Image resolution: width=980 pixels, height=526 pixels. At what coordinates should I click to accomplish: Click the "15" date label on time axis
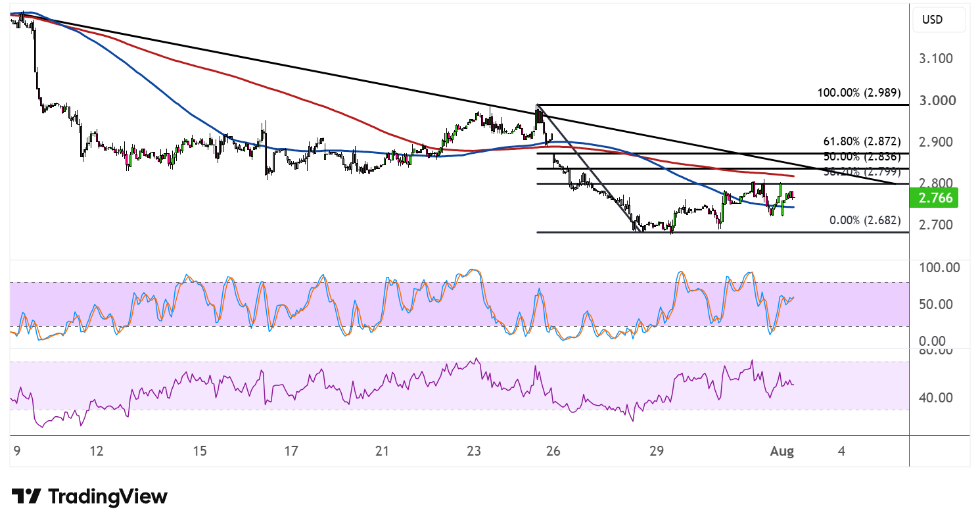tap(200, 452)
